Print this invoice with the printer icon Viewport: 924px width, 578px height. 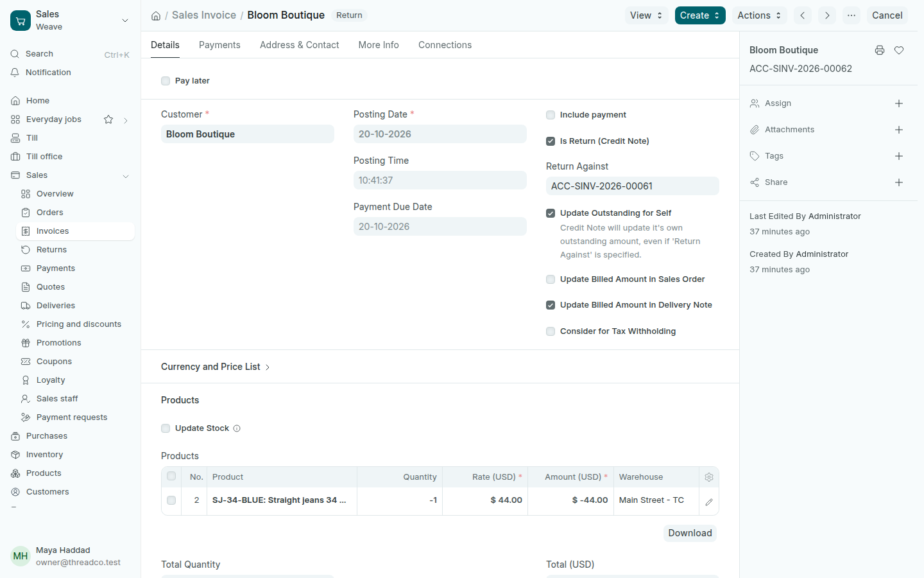tap(880, 50)
